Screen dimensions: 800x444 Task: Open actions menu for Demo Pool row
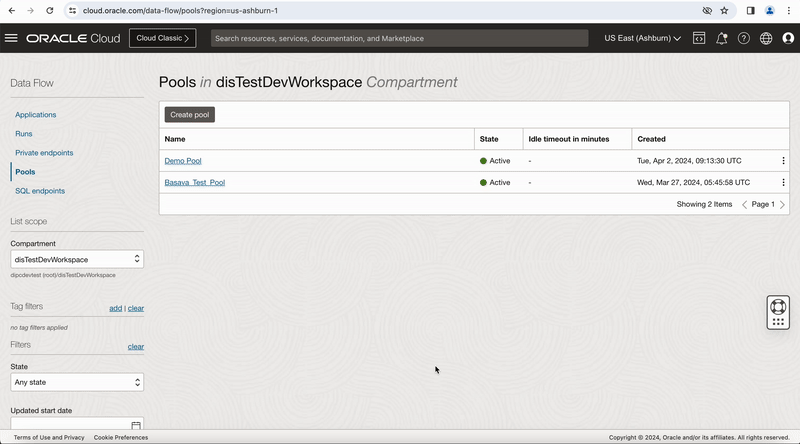783,161
